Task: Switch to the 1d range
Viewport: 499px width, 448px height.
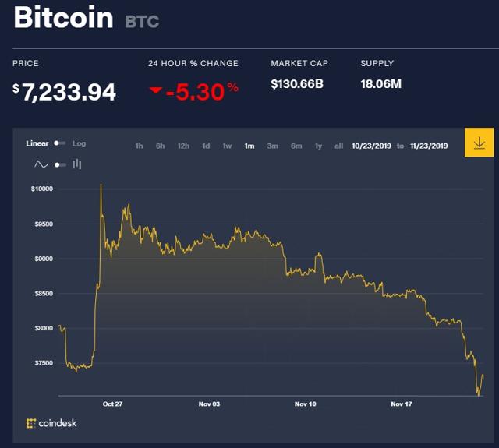Action: click(x=206, y=146)
